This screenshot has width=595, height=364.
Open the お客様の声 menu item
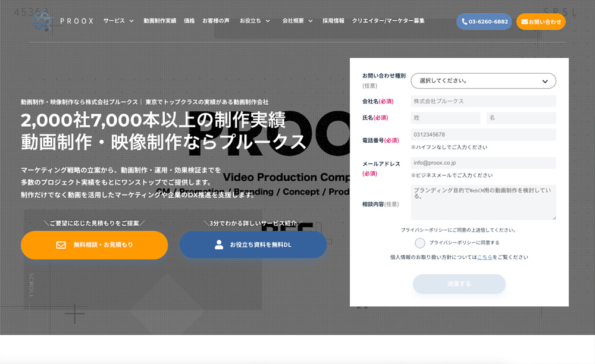point(216,21)
